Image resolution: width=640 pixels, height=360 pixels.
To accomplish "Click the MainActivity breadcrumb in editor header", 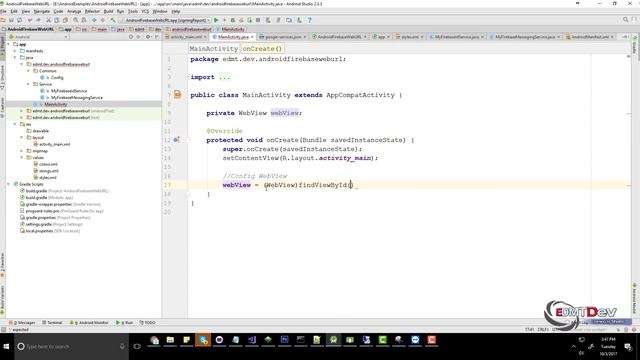I will tap(213, 49).
